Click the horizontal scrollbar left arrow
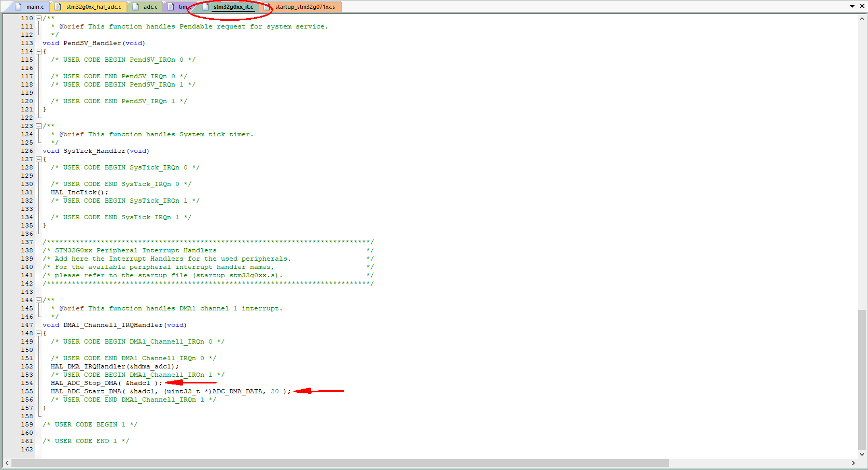Image resolution: width=868 pixels, height=470 pixels. (7, 463)
